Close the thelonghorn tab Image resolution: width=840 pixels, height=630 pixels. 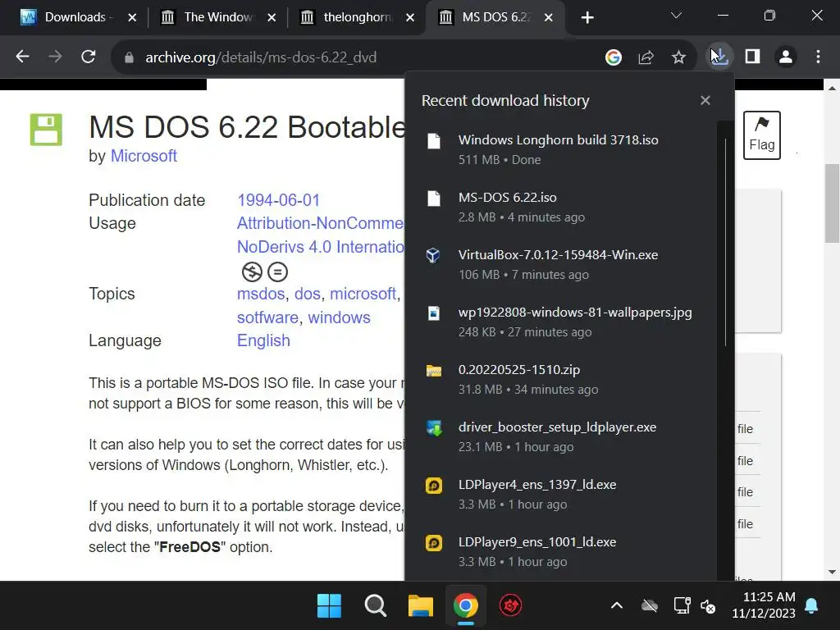(x=410, y=18)
